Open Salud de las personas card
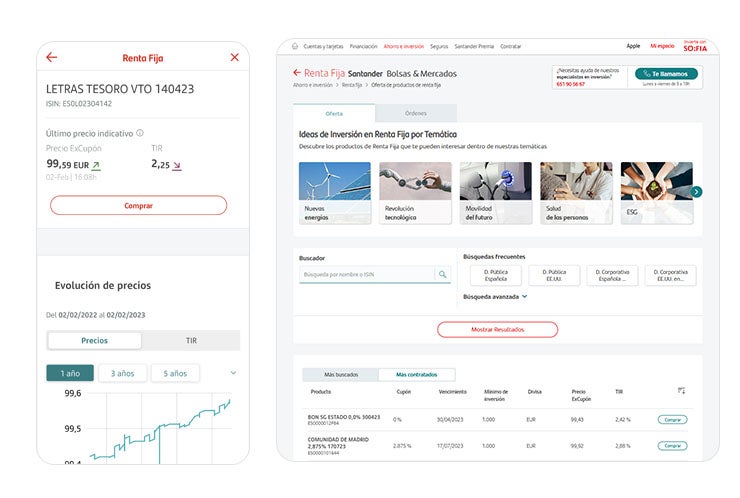The height and width of the screenshot is (498, 740). 576,193
